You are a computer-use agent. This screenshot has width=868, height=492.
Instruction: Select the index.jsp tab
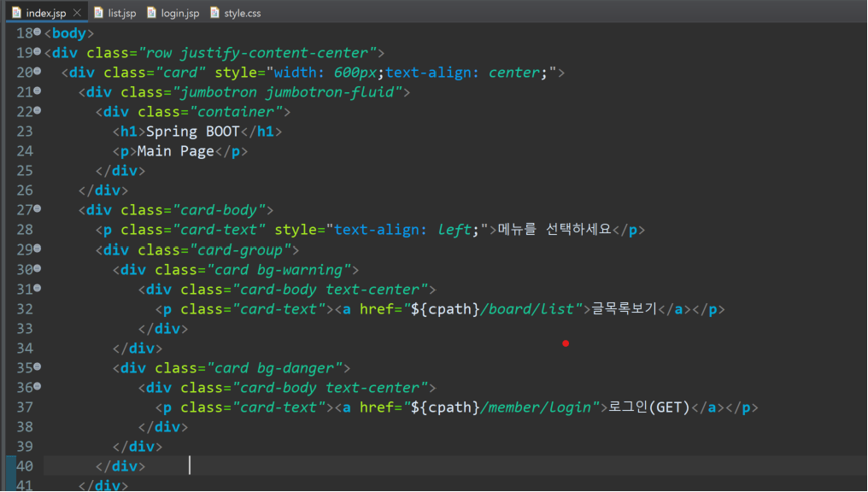(45, 13)
